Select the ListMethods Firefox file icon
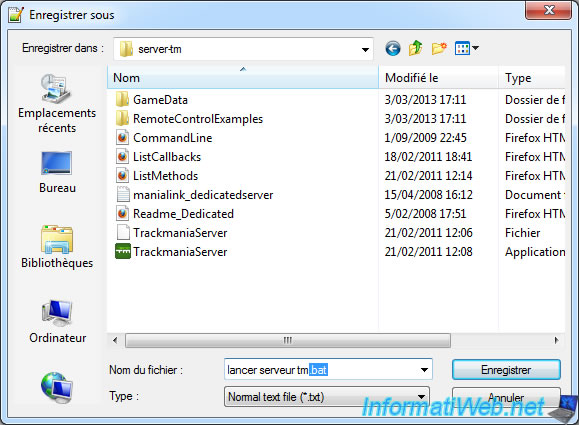This screenshot has height=425, width=579. tap(122, 176)
